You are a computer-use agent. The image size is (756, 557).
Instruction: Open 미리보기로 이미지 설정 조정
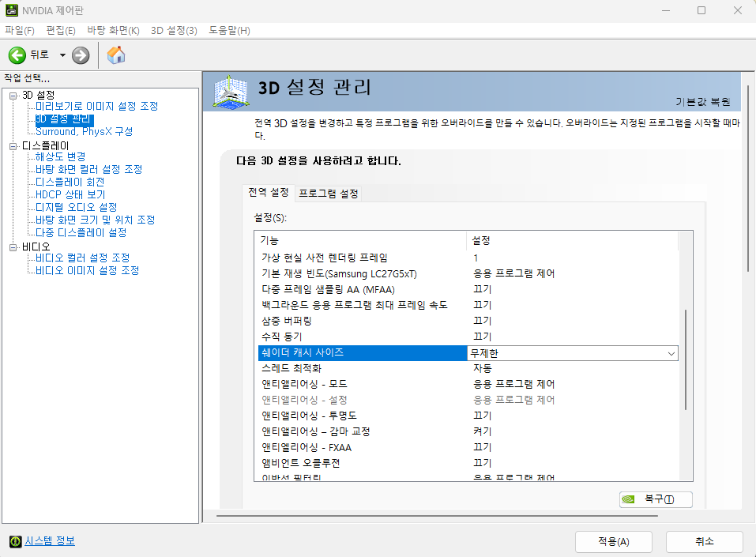click(x=97, y=106)
